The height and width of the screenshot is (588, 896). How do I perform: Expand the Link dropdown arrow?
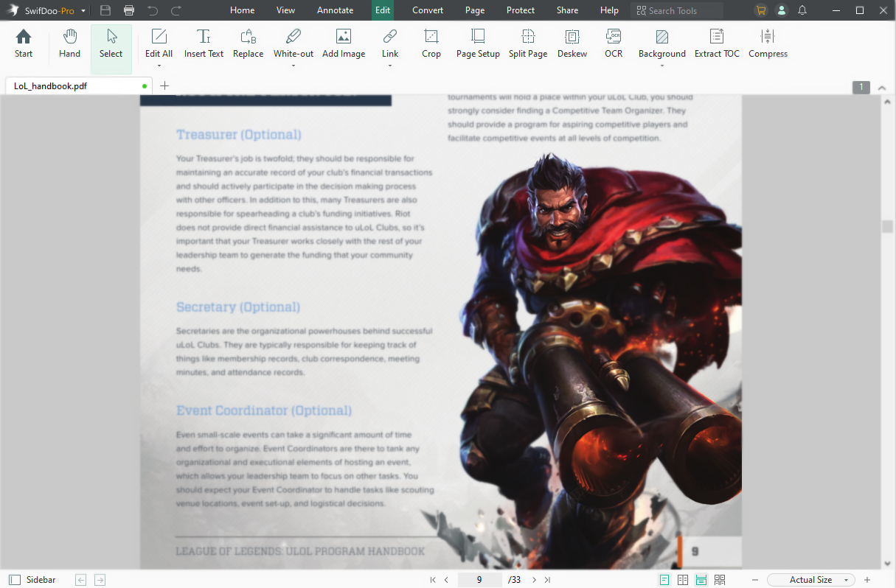coord(390,66)
